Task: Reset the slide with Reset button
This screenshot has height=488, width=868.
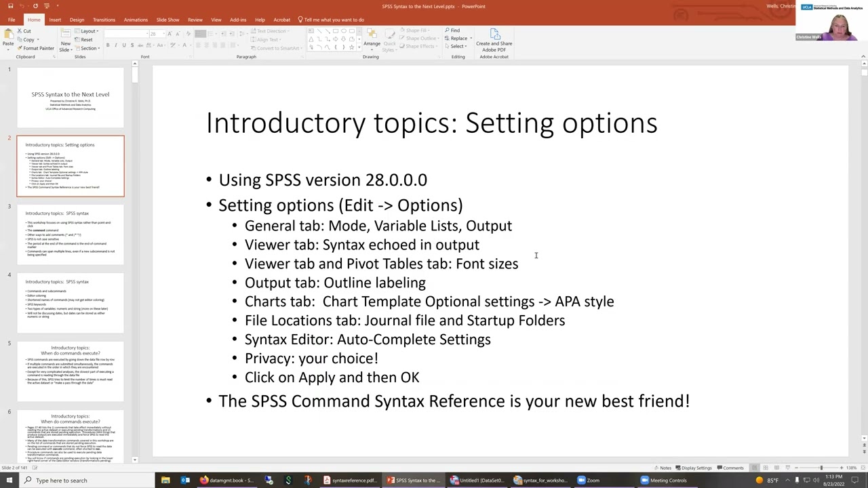Action: [84, 39]
